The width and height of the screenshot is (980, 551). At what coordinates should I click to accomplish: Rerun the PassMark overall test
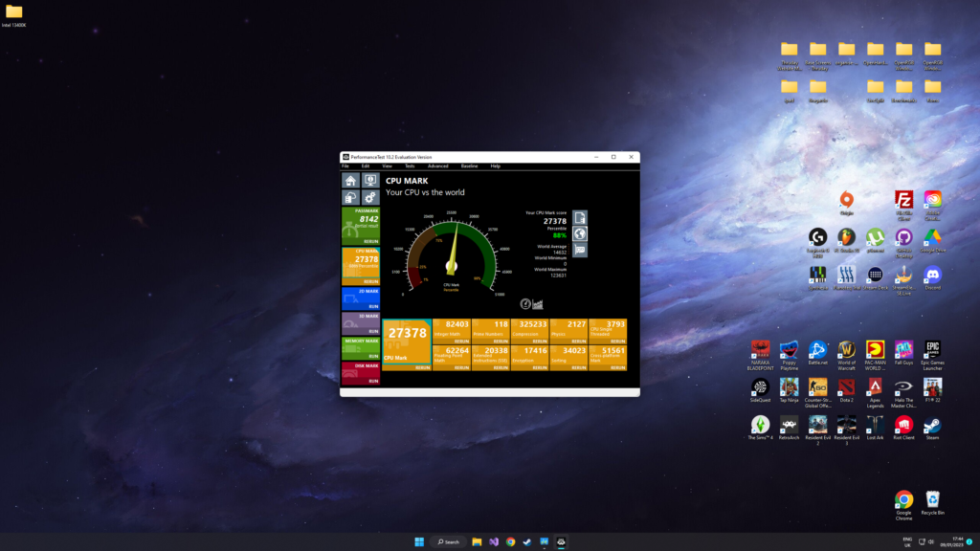[x=371, y=241]
